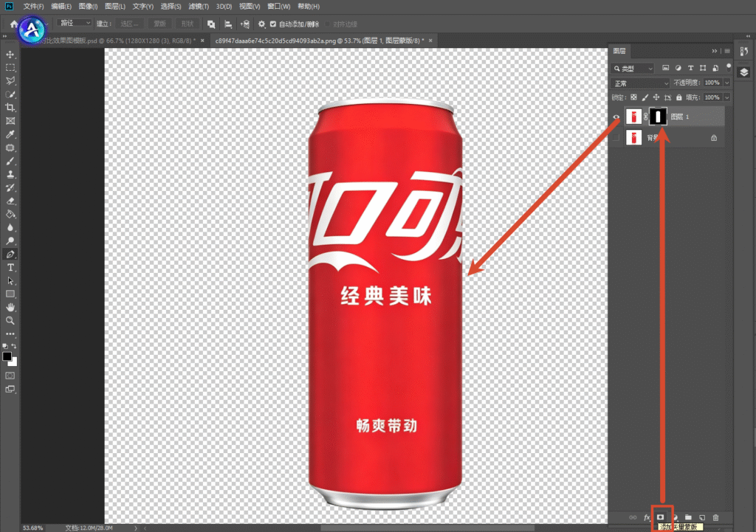Viewport: 756px width, 532px height.
Task: Switch to the 对比效果图模板.psd document tab
Action: pyautogui.click(x=117, y=41)
